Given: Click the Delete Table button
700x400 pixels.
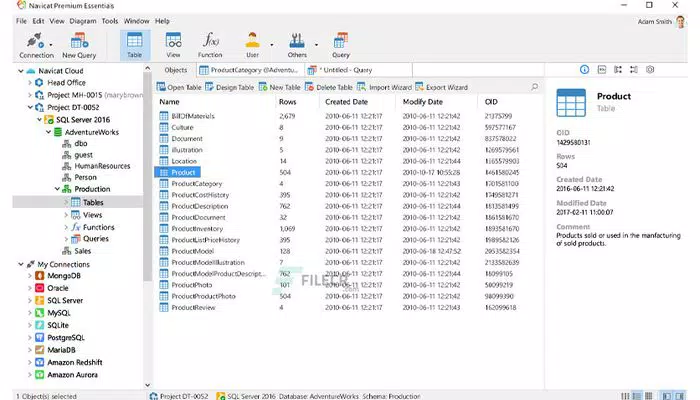Looking at the screenshot, I should [329, 87].
